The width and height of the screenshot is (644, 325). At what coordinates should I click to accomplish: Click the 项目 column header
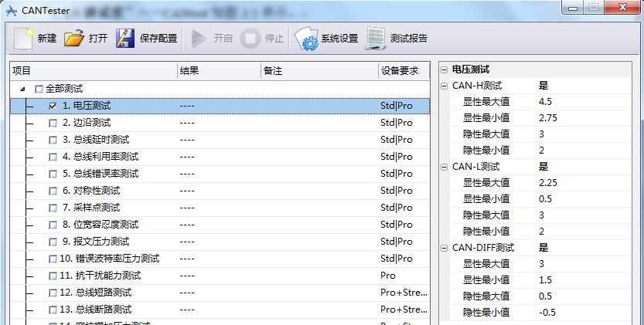click(x=94, y=71)
